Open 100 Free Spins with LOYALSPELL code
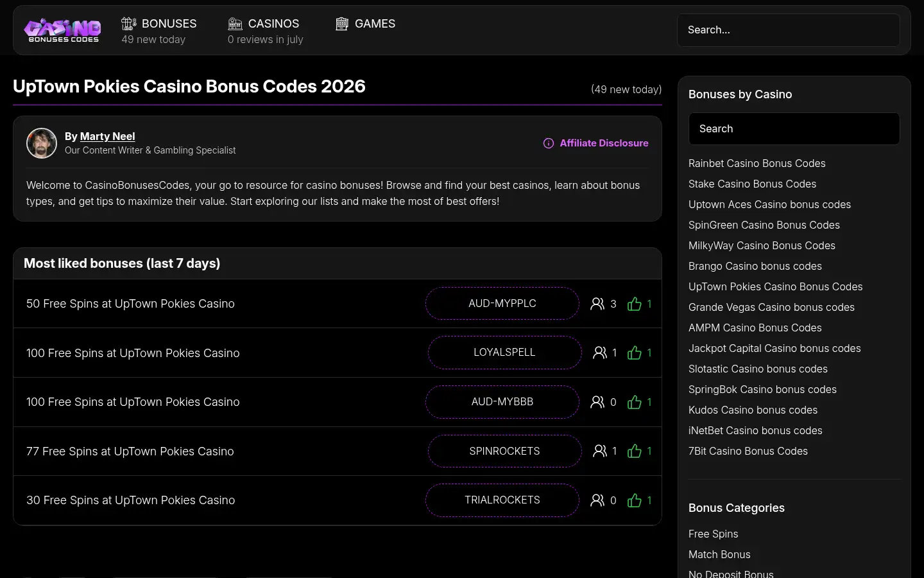 point(133,353)
